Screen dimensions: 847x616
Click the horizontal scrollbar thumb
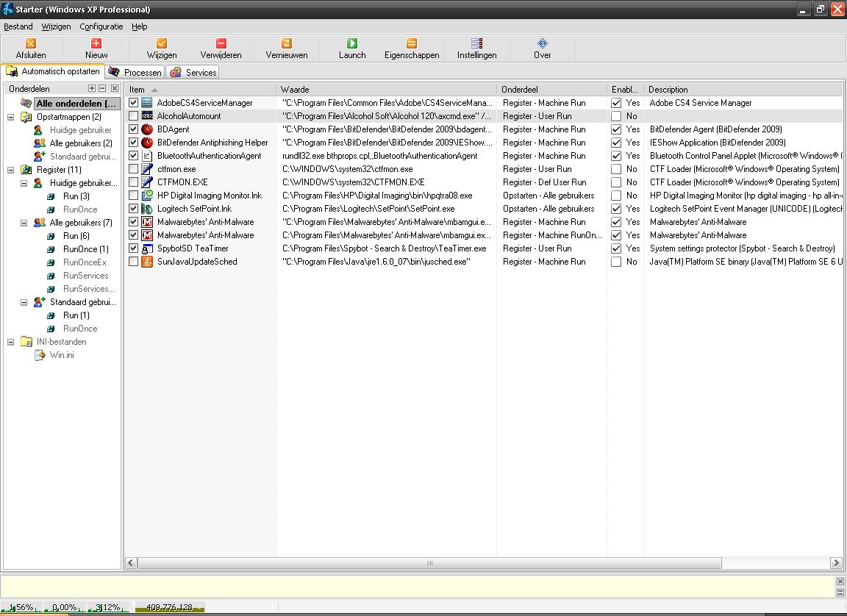pyautogui.click(x=429, y=563)
